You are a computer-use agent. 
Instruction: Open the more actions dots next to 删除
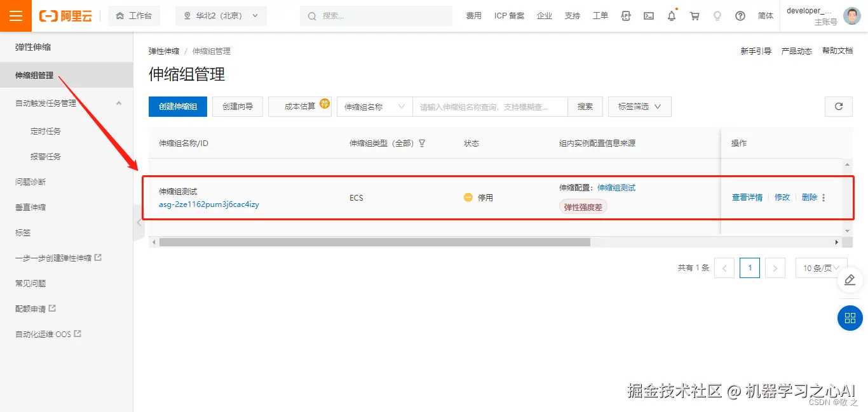click(824, 197)
